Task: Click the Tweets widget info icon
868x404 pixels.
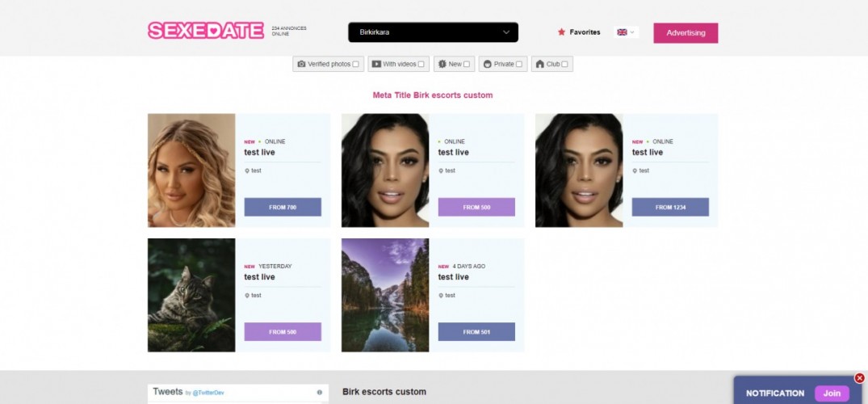Action: (320, 393)
